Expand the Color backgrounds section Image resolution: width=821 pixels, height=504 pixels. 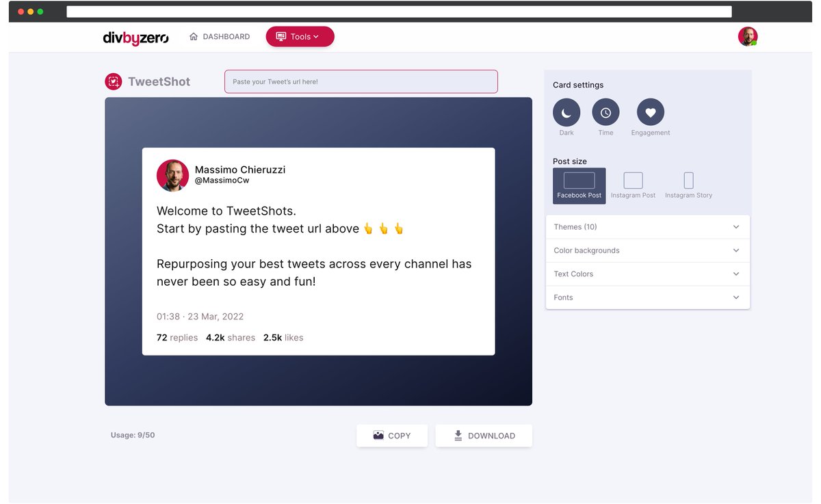(647, 250)
